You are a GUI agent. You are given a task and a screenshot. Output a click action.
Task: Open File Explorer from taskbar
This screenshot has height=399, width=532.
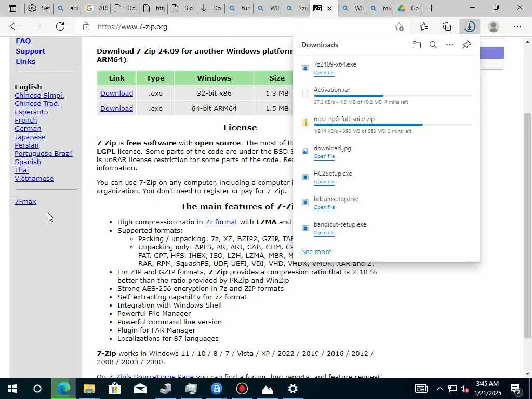pyautogui.click(x=89, y=389)
